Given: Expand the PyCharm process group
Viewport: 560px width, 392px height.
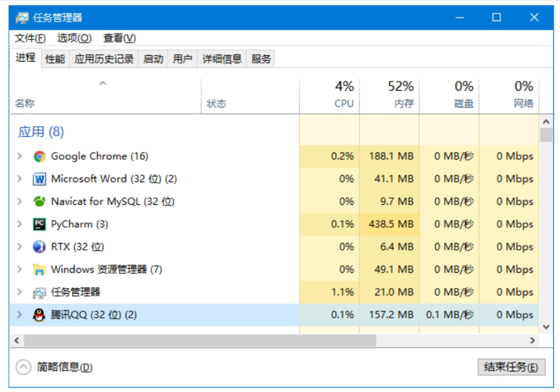Looking at the screenshot, I should [20, 224].
